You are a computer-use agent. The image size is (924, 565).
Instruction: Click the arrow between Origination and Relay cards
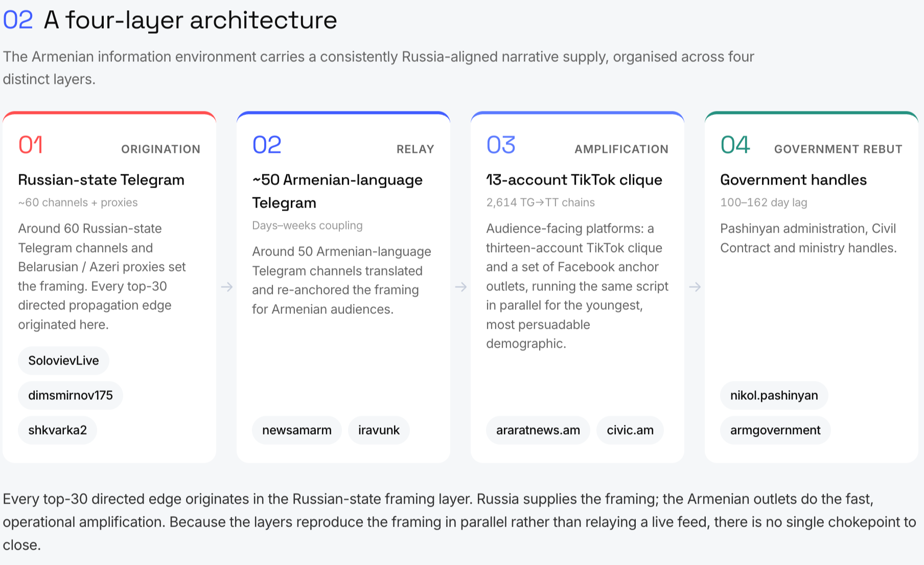tap(226, 287)
